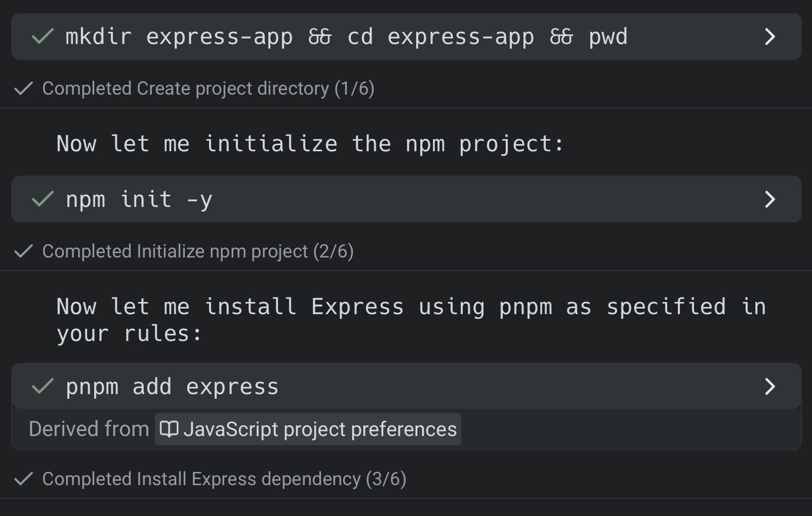812x516 pixels.
Task: Click the mkdir express-app command text
Action: pyautogui.click(x=346, y=37)
